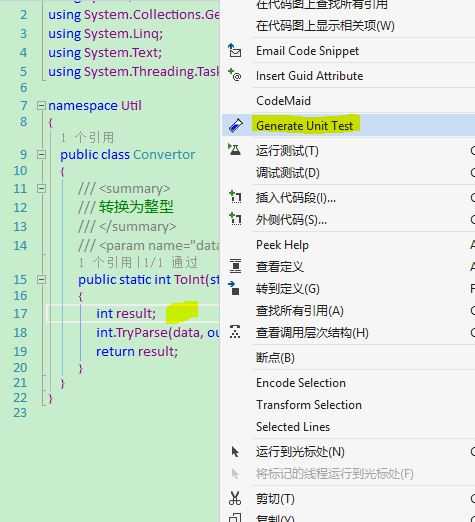Click the '转换为整型' comment text
The height and width of the screenshot is (522, 475).
pyautogui.click(x=136, y=207)
